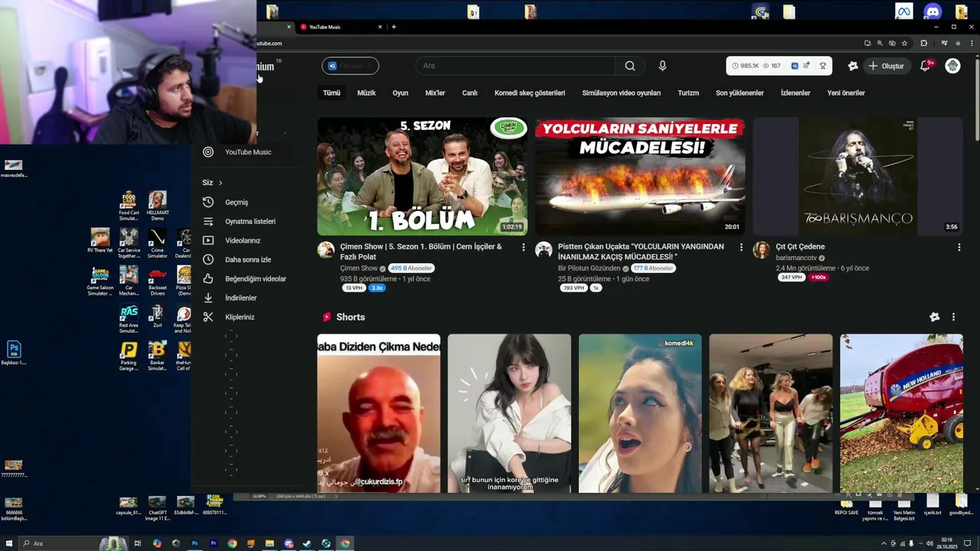Image resolution: width=980 pixels, height=551 pixels.
Task: Click the sparkle icon beside Oluştur
Action: (853, 66)
